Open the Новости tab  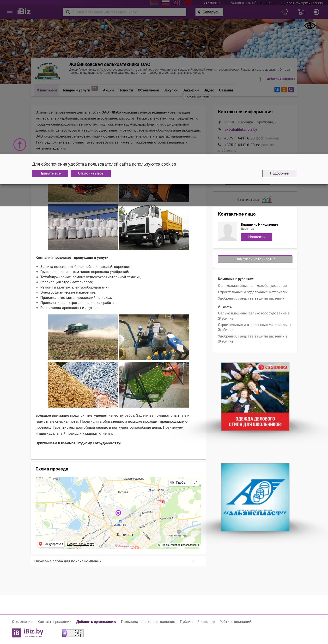[x=126, y=90]
